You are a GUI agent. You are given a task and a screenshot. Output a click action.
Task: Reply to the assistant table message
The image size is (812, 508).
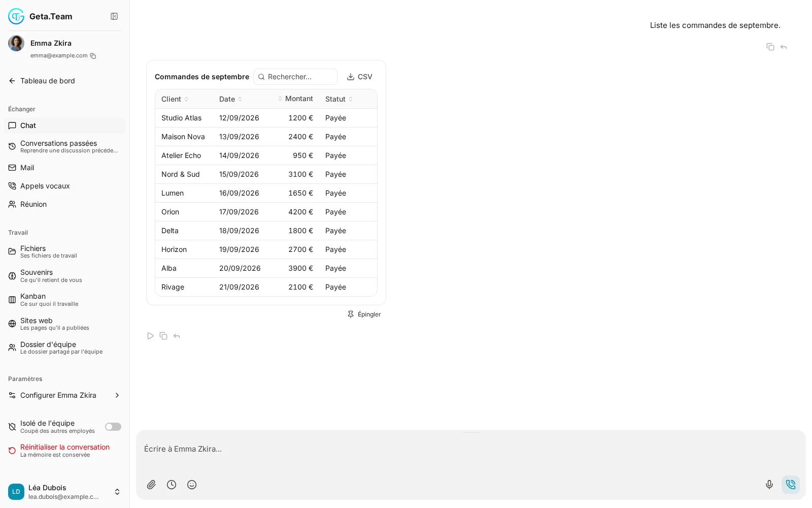pos(177,336)
